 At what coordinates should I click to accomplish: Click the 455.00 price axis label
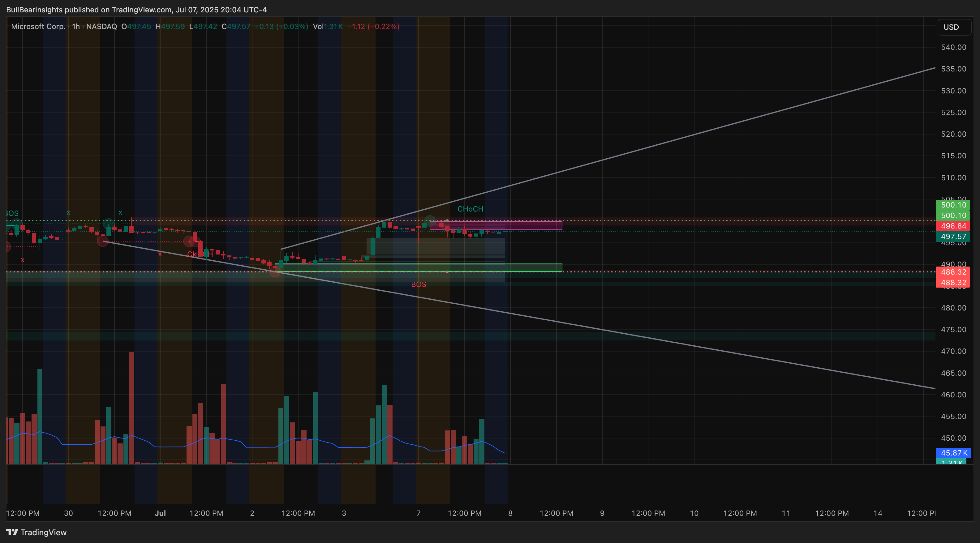(x=953, y=417)
